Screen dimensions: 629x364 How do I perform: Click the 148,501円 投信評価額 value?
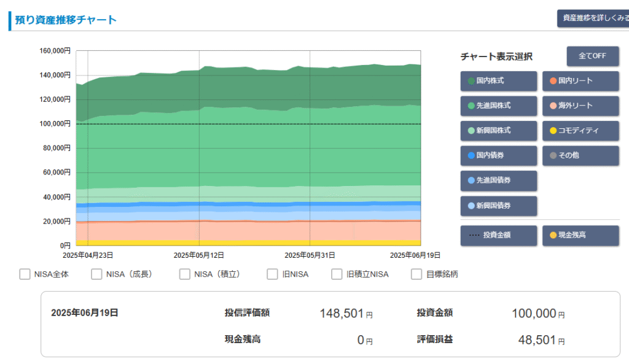(346, 314)
